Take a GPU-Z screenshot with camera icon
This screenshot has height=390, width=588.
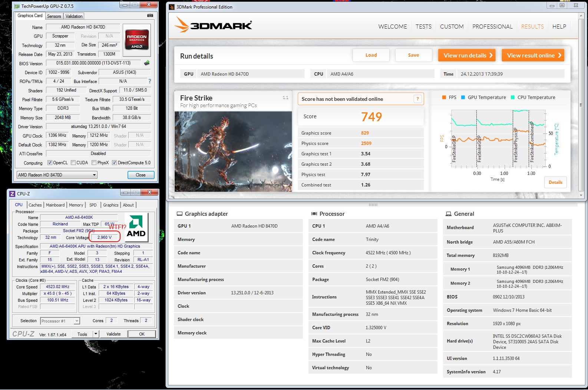click(x=150, y=16)
